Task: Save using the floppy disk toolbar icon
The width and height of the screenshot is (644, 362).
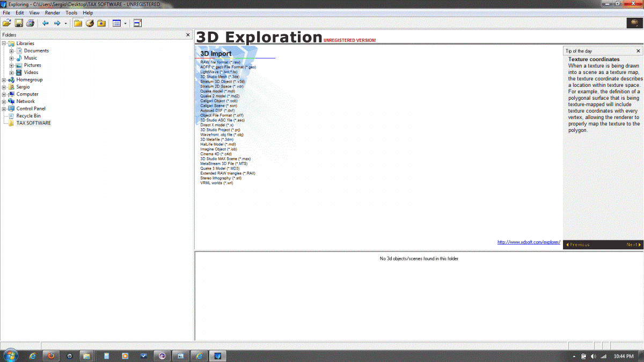Action: click(19, 23)
